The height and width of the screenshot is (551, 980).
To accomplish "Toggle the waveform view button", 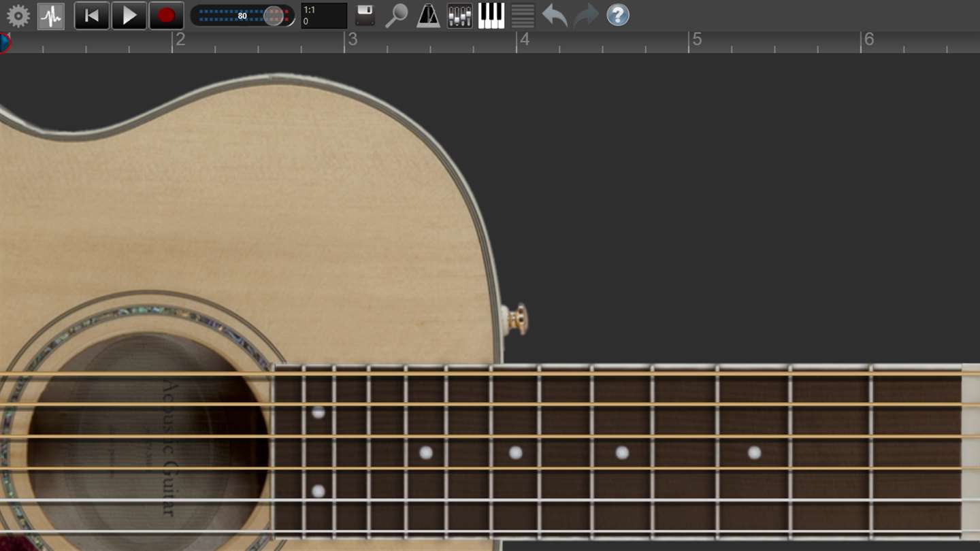I will coord(51,16).
